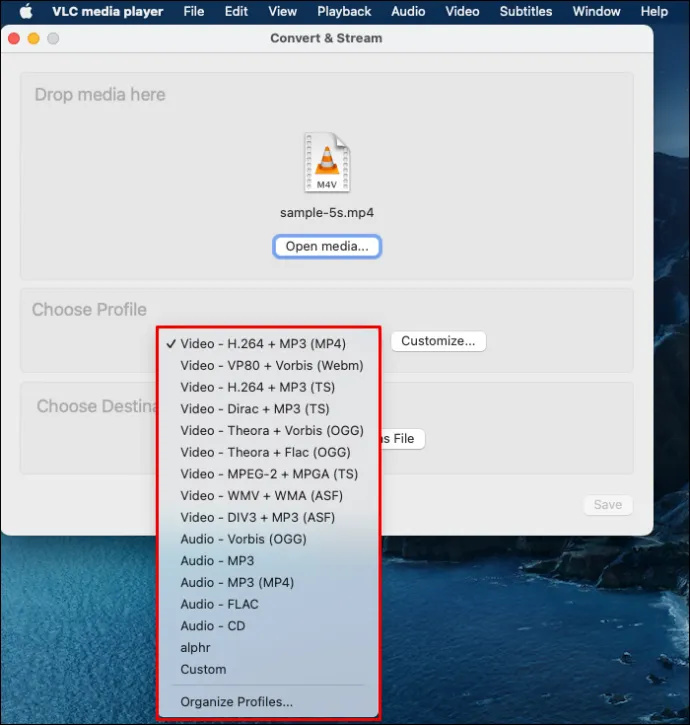Minimize the Convert & Stream window
The height and width of the screenshot is (725, 690).
click(34, 38)
